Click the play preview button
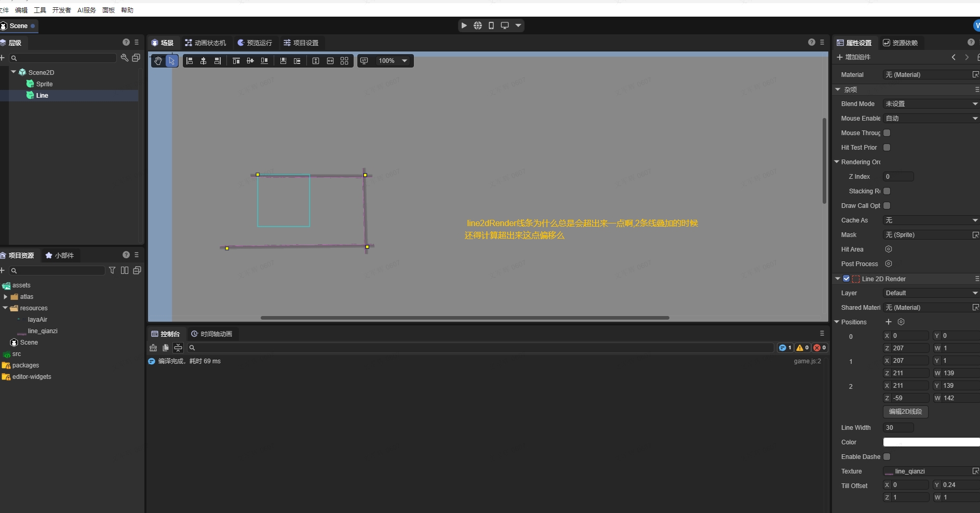Screen dimensions: 980x513 click(x=464, y=25)
